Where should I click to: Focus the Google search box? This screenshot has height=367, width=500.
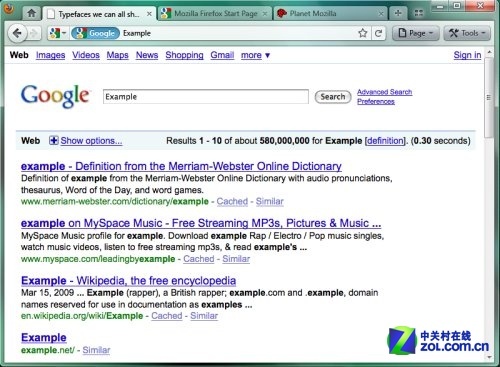tap(206, 97)
